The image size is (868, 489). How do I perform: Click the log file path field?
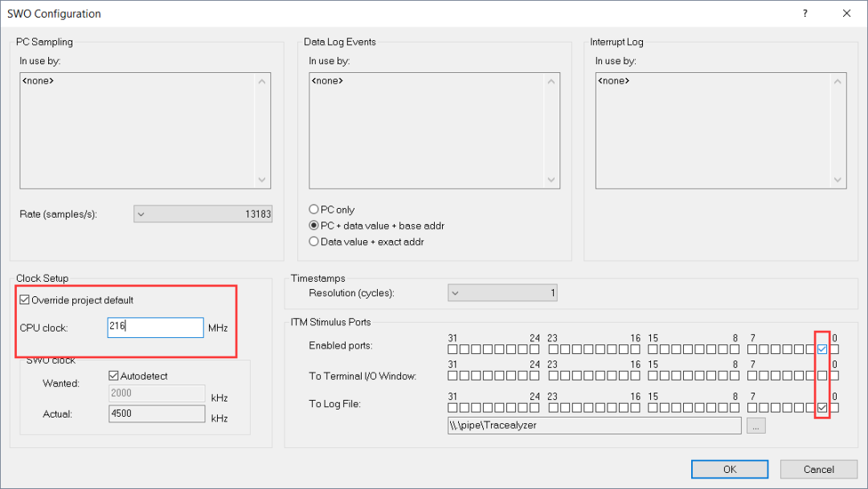(595, 426)
